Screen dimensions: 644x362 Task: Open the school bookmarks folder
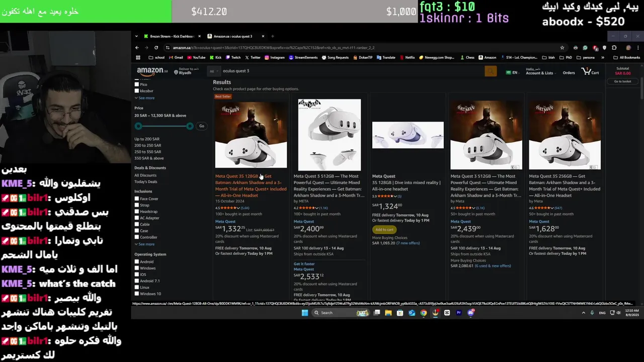coord(156,57)
